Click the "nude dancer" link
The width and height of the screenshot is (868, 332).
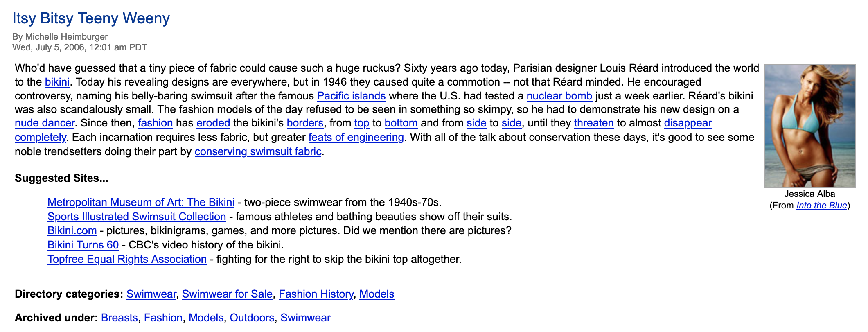[x=45, y=123]
